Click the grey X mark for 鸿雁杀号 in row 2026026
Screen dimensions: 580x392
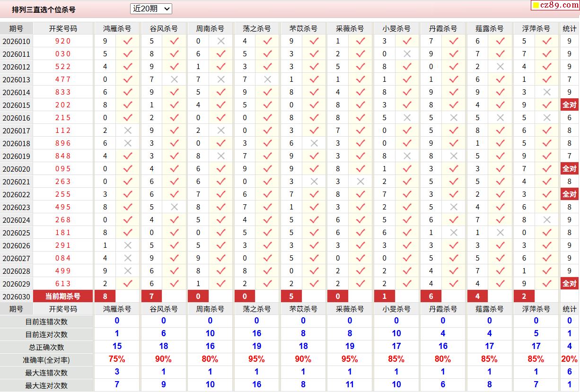pyautogui.click(x=128, y=245)
